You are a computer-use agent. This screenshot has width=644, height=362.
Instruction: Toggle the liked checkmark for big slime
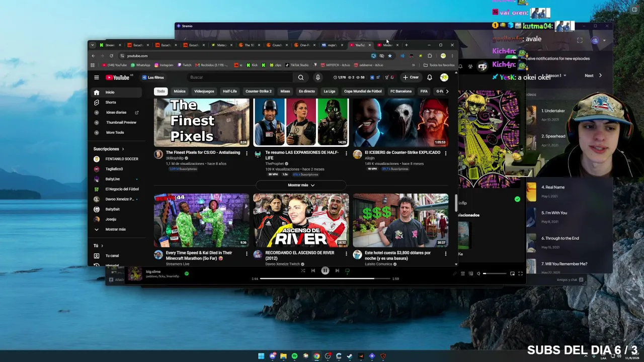[187, 274]
